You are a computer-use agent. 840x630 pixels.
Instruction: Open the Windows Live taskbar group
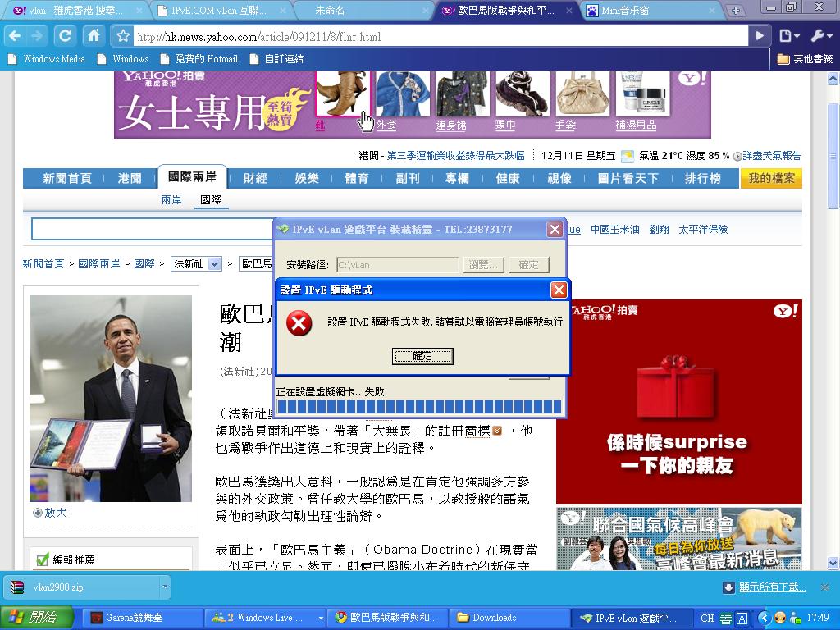(266, 618)
